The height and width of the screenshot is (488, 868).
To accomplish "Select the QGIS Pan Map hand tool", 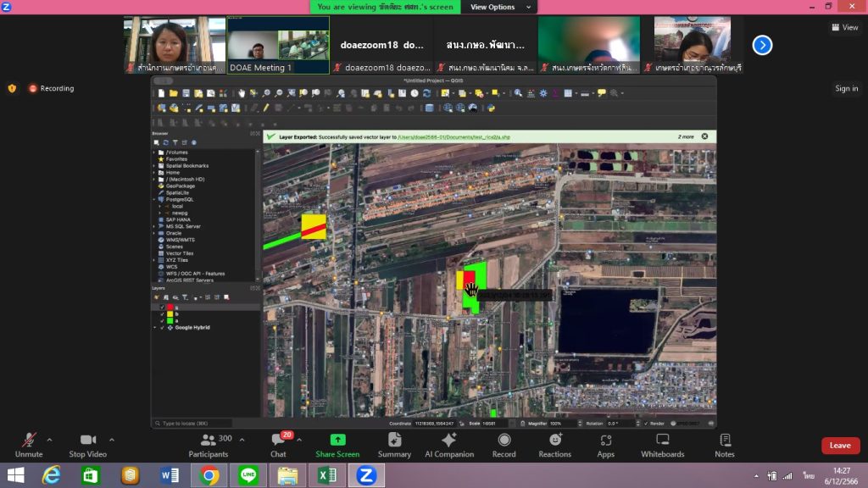I will pos(242,93).
